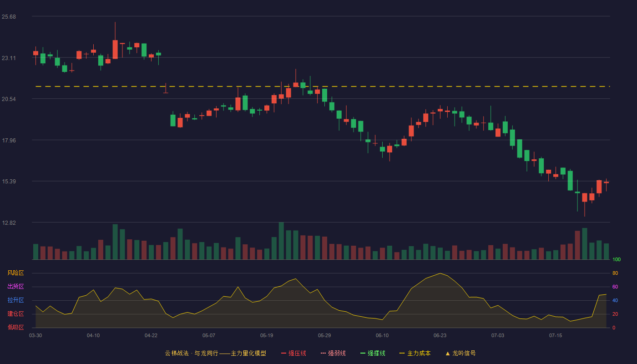
Task: Click the 06-23 date axis label
Action: coord(440,335)
